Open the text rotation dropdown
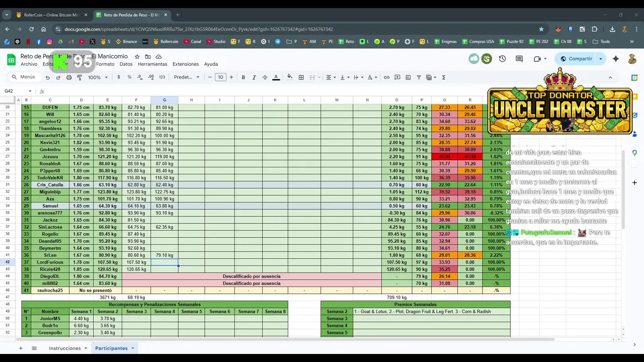Image resolution: width=644 pixels, height=362 pixels. (372, 77)
